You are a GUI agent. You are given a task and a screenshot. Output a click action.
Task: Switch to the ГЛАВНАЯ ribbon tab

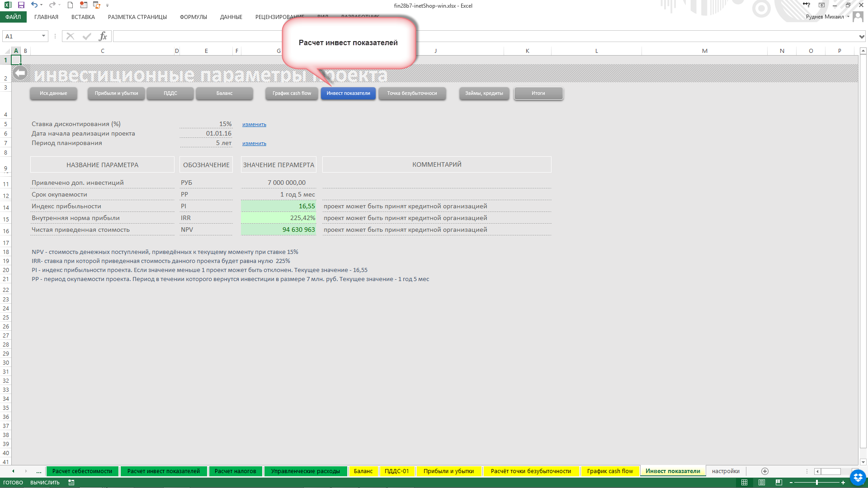pos(46,17)
